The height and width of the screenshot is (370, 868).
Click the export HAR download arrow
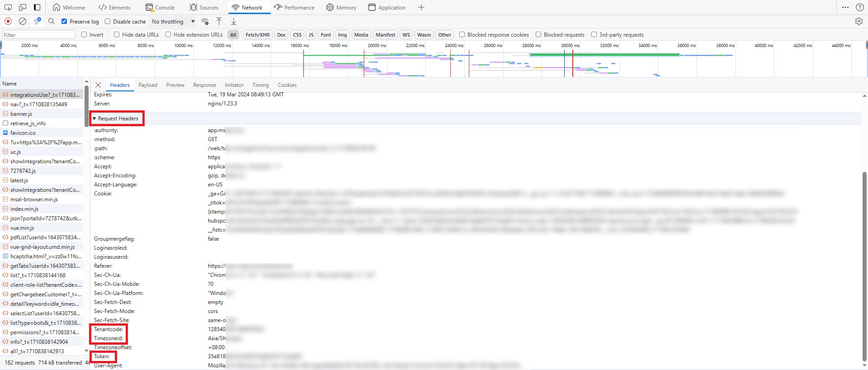pyautogui.click(x=234, y=21)
